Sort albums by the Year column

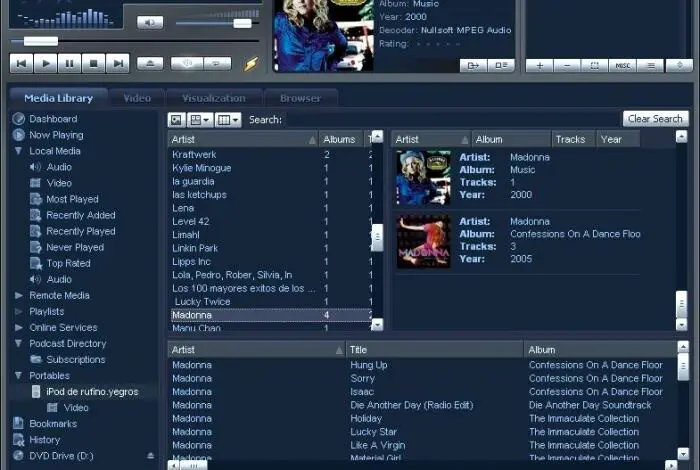coord(618,139)
